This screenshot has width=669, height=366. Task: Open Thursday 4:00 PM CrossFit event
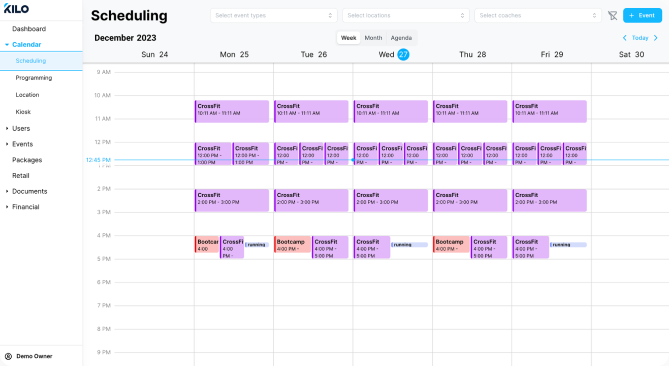(x=489, y=247)
